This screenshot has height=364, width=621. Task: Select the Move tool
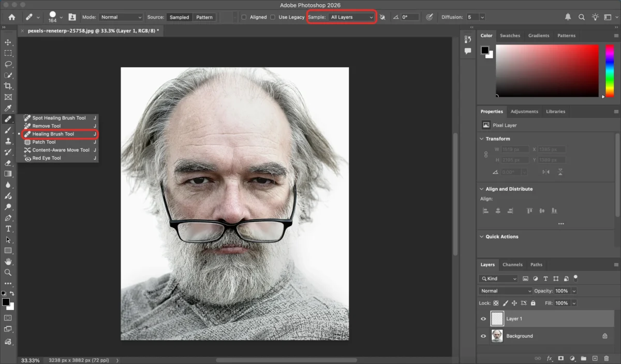point(8,42)
